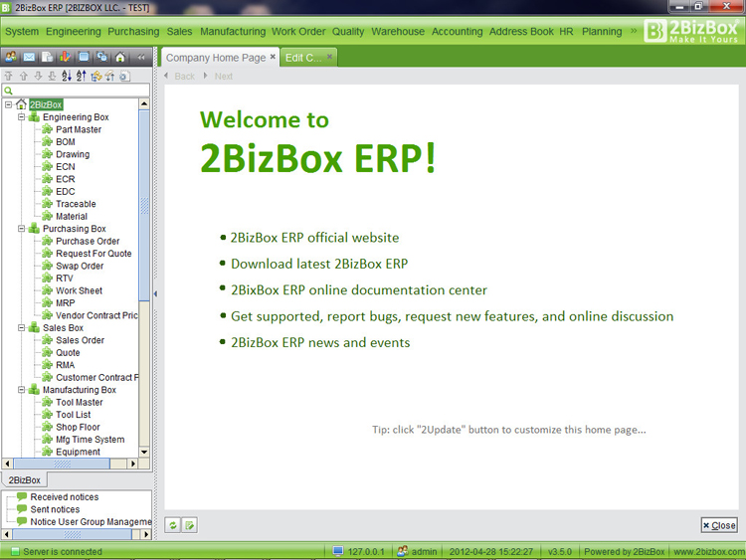This screenshot has height=560, width=746.
Task: Open Sent notices in the notices panel
Action: tap(55, 509)
